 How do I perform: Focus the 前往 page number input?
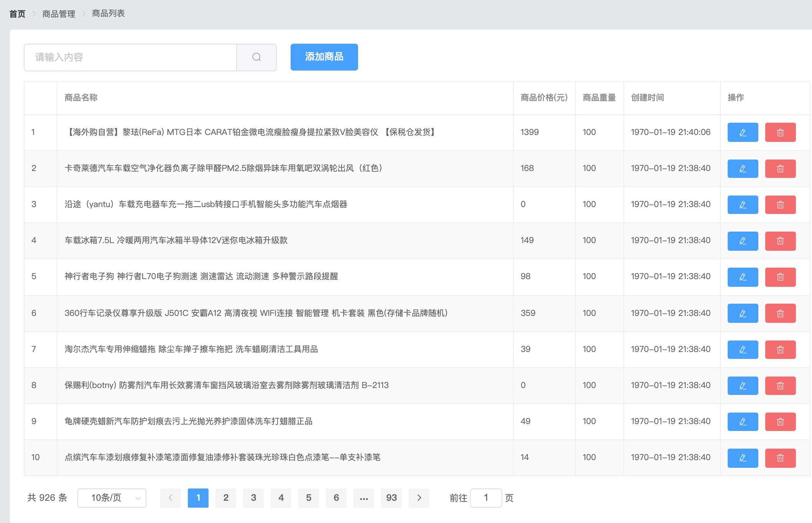click(486, 498)
